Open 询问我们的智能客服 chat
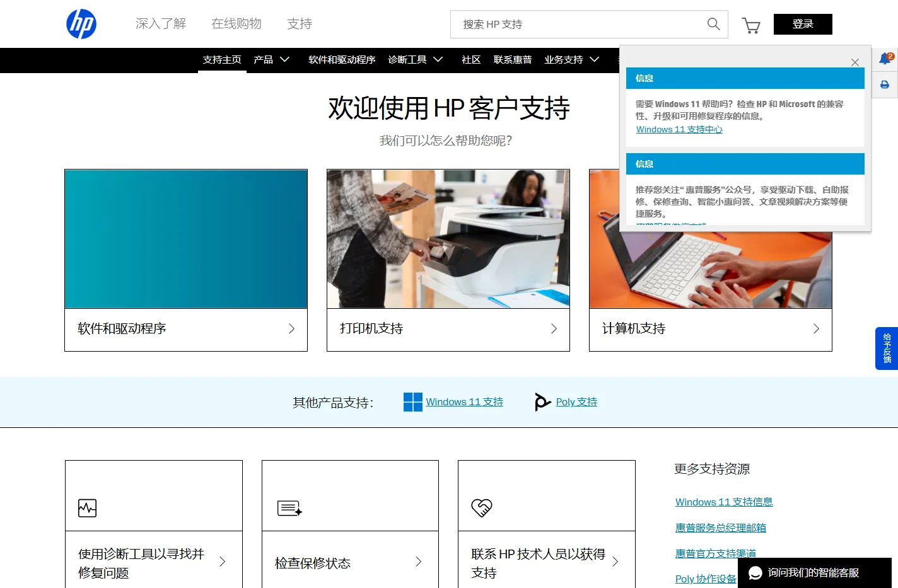 point(815,573)
